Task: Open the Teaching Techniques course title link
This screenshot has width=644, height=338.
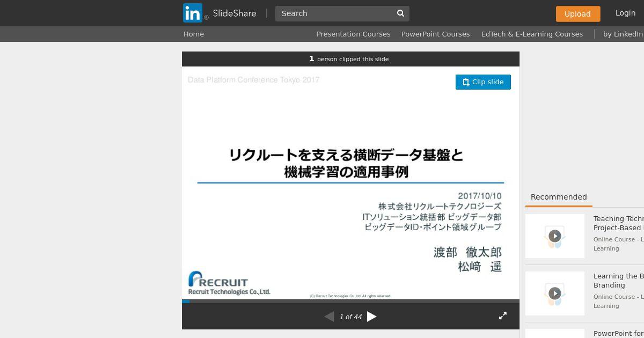Action: [x=618, y=223]
